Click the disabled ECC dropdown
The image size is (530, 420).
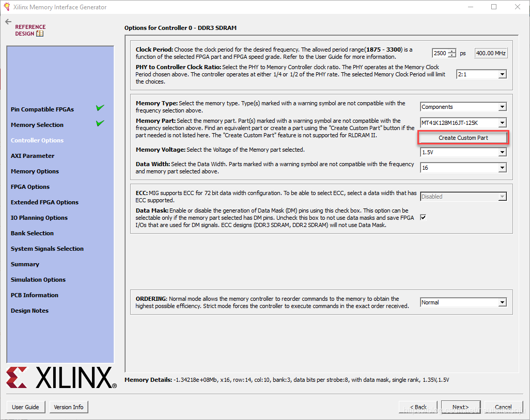click(x=463, y=197)
